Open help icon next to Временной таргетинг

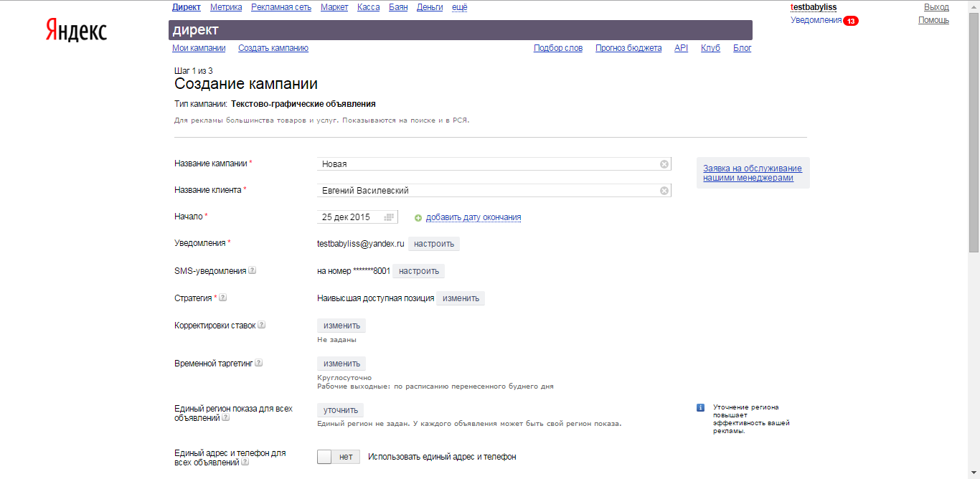point(259,363)
